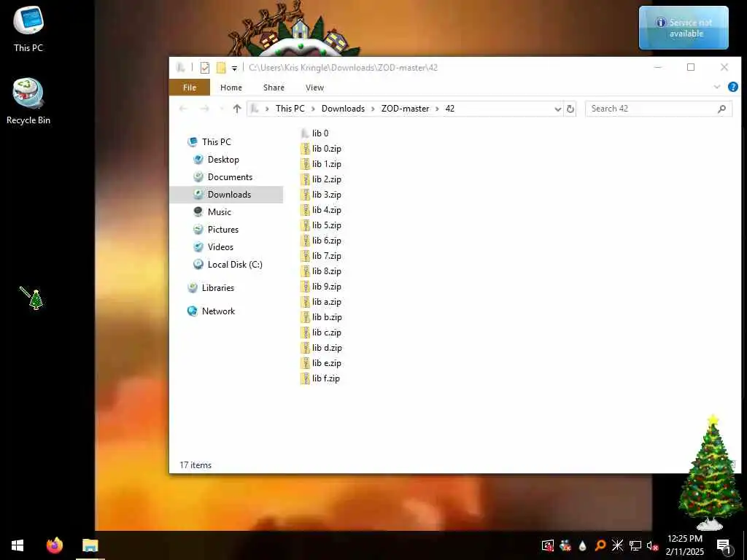This screenshot has height=560, width=747.
Task: Select the lib 2.zip file icon
Action: tap(306, 179)
